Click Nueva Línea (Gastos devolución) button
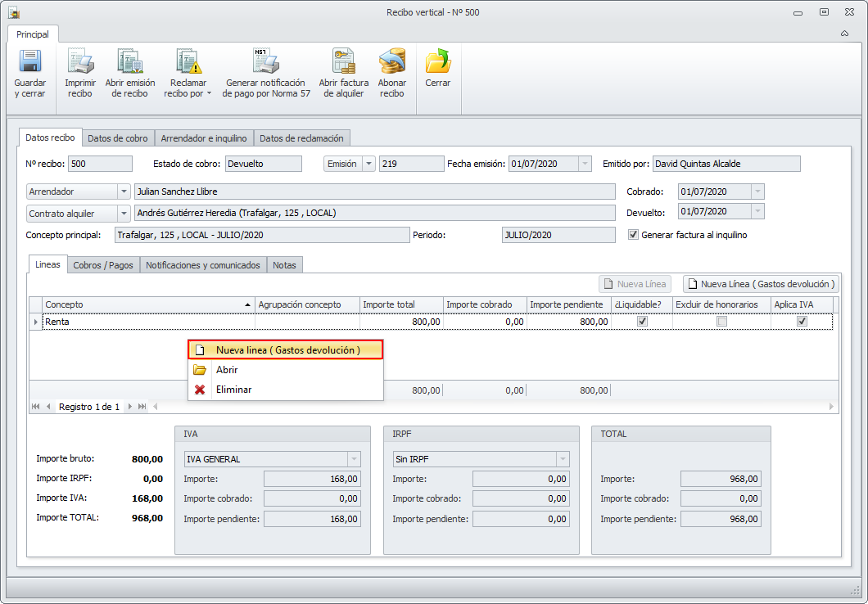 coord(761,284)
